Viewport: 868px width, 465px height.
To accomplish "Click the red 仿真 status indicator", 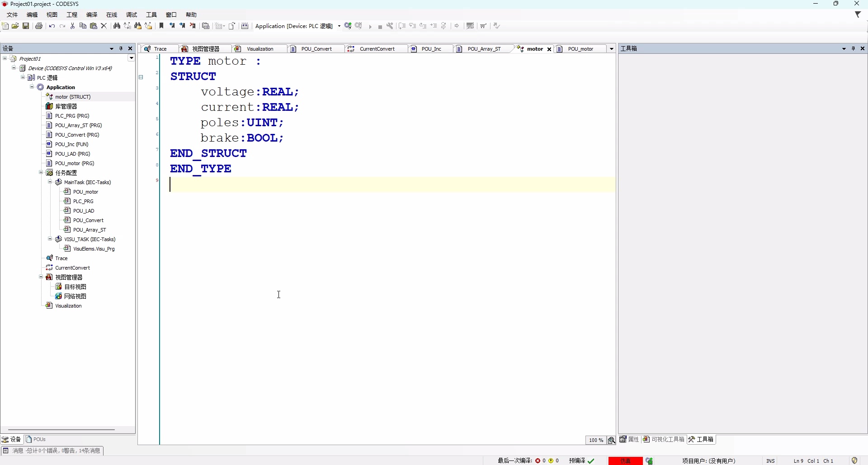I will [x=625, y=461].
